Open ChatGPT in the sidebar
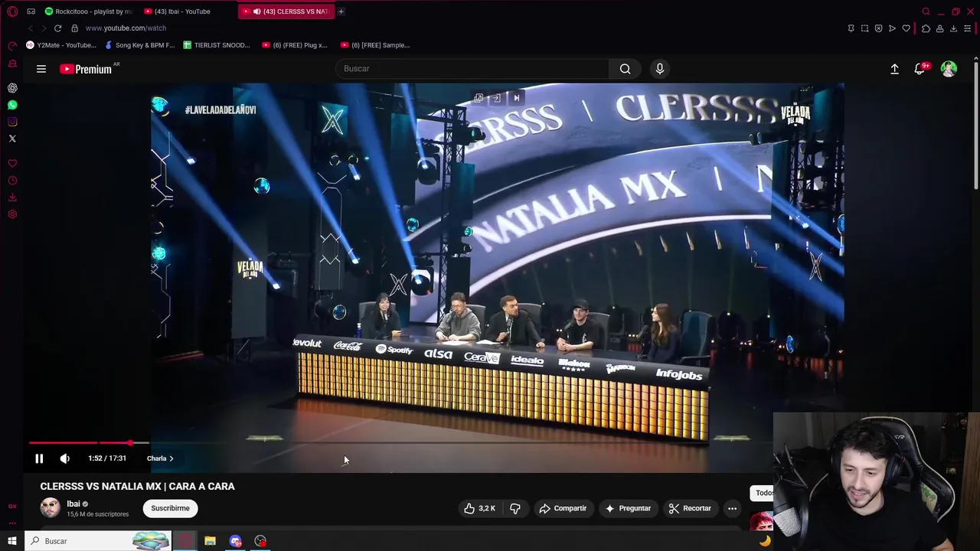 [x=12, y=88]
